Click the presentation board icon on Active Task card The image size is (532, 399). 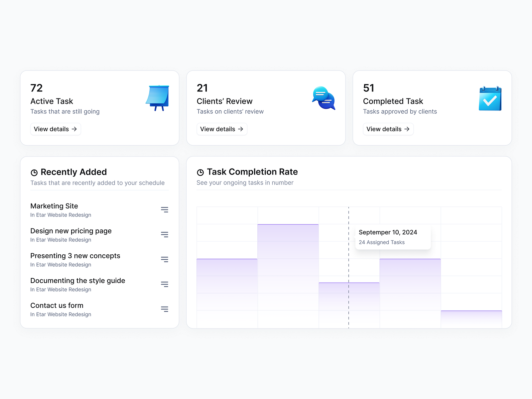158,98
